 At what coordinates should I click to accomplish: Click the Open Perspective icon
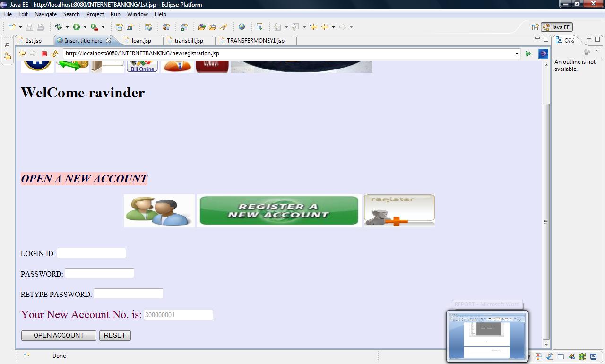coord(535,27)
